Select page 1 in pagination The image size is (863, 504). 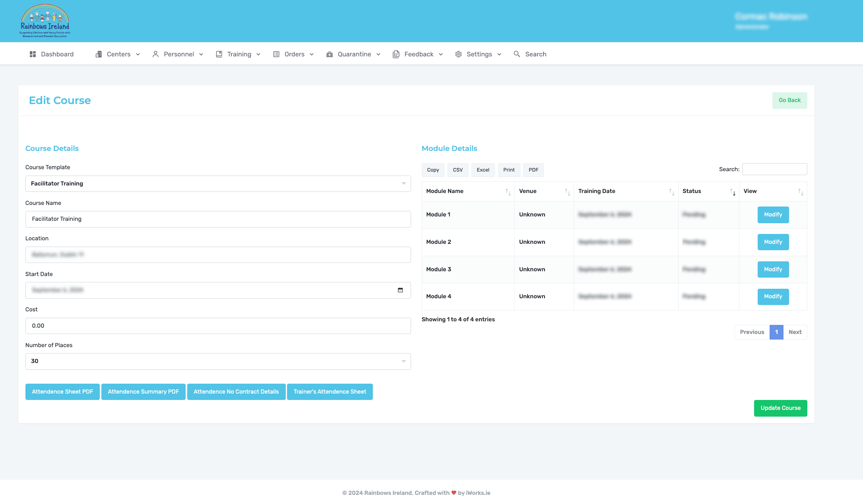(776, 332)
